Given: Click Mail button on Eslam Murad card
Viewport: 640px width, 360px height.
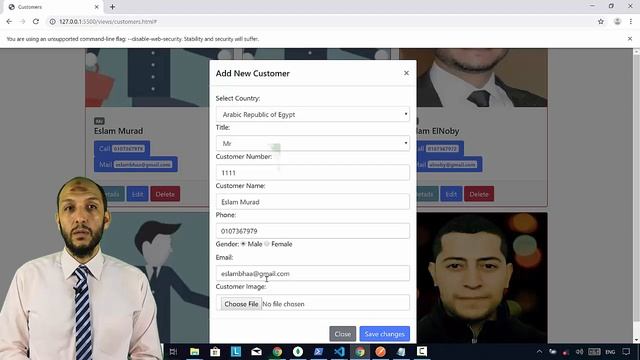Looking at the screenshot, I should click(136, 164).
